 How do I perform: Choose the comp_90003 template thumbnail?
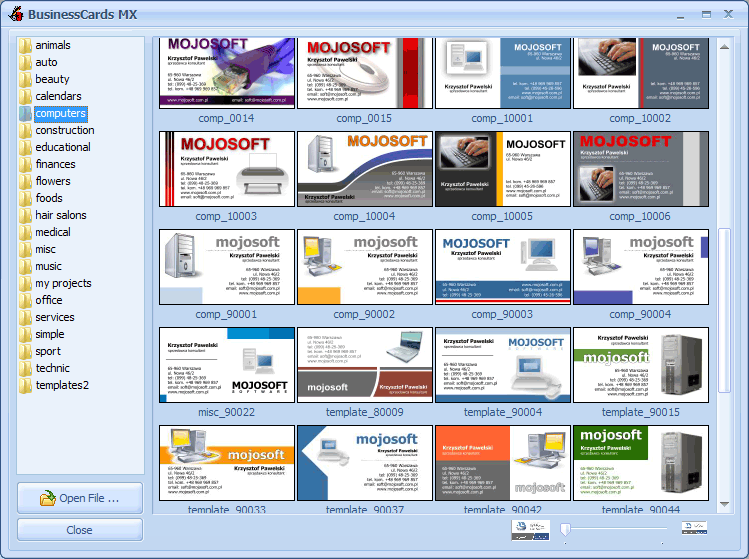click(503, 267)
